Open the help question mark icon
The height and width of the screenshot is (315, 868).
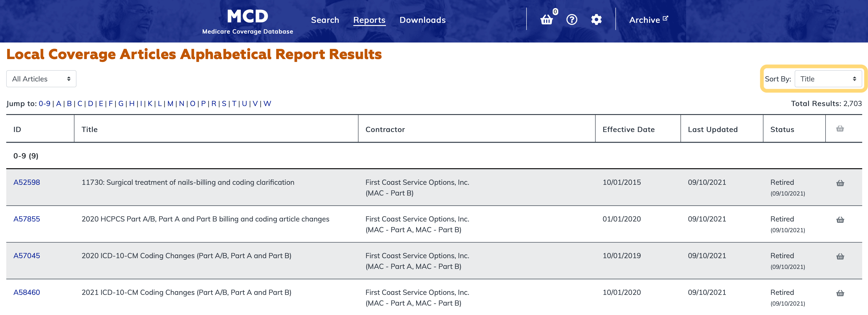point(571,20)
